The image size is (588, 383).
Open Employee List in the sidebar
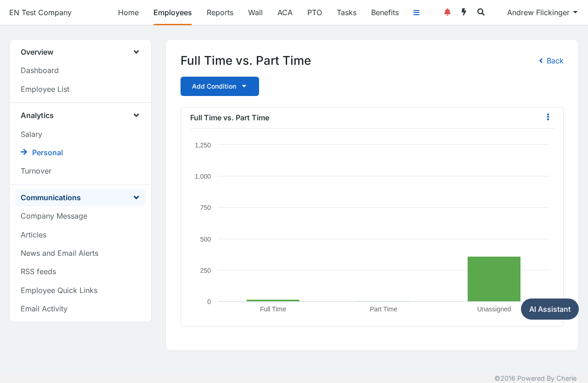coord(45,89)
